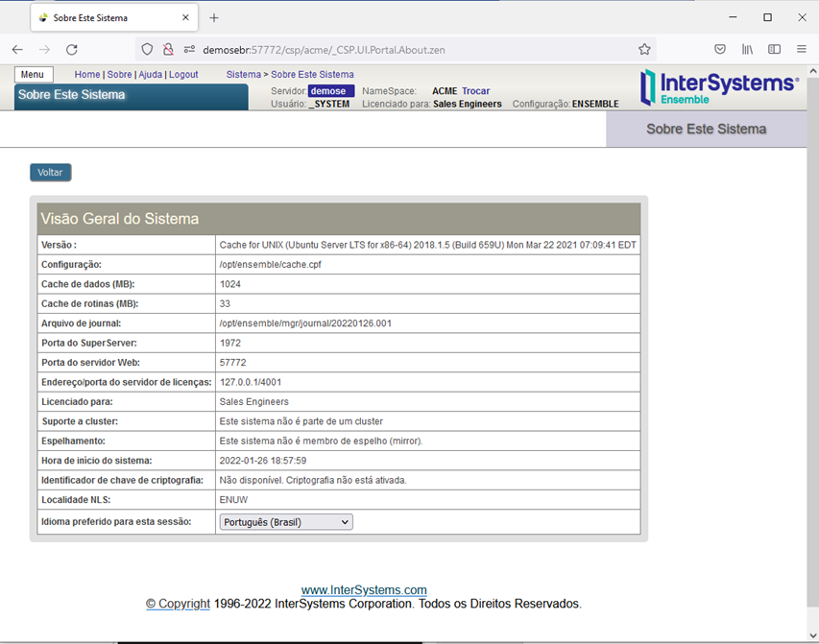
Task: Click the journal file path value
Action: point(305,323)
